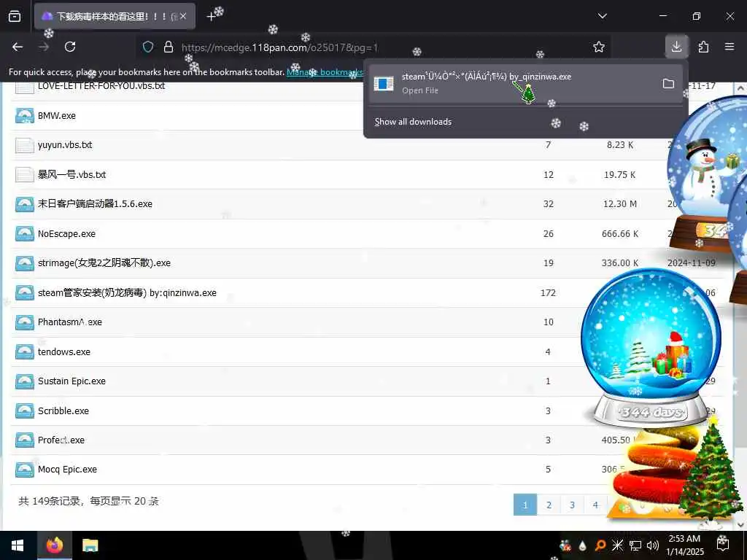Image resolution: width=747 pixels, height=560 pixels.
Task: Open the notification center icon
Action: pos(723,545)
